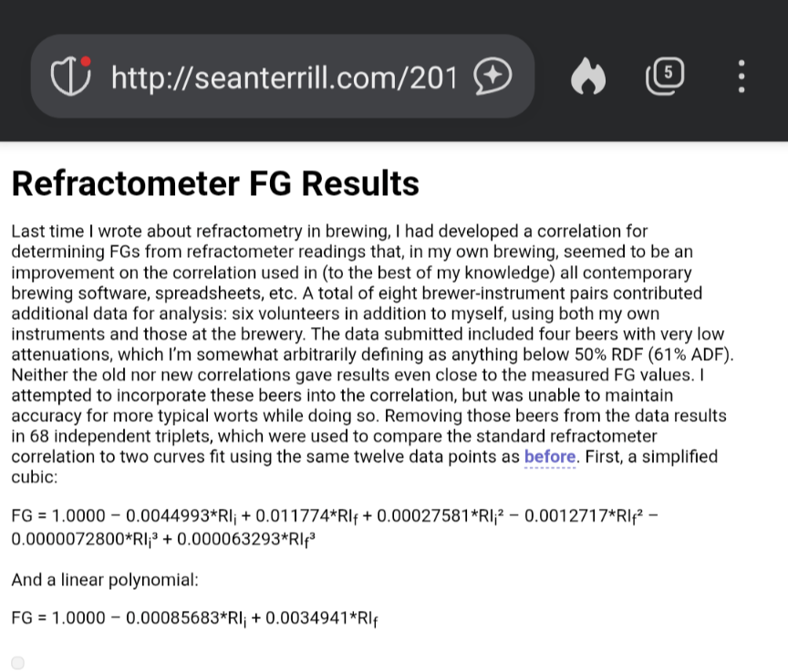Image resolution: width=788 pixels, height=672 pixels.
Task: Click the term "0.0000072800*RIi³" in cubic formula
Action: 87,539
